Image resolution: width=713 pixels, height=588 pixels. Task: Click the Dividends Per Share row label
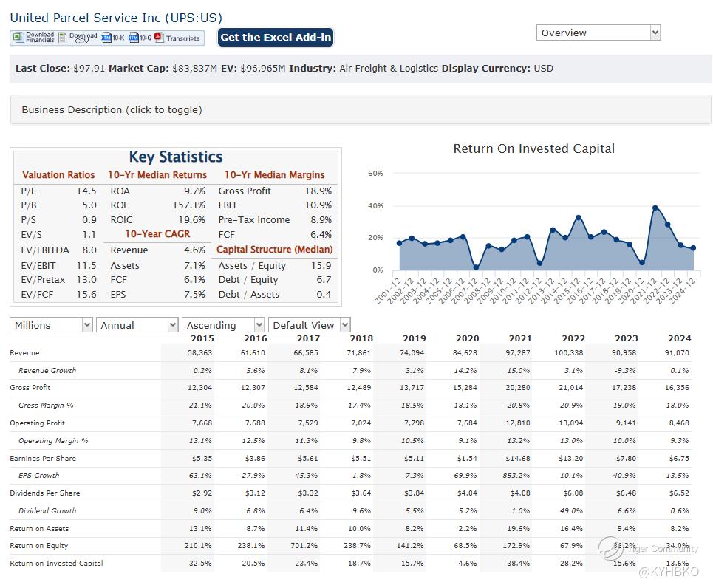point(45,493)
